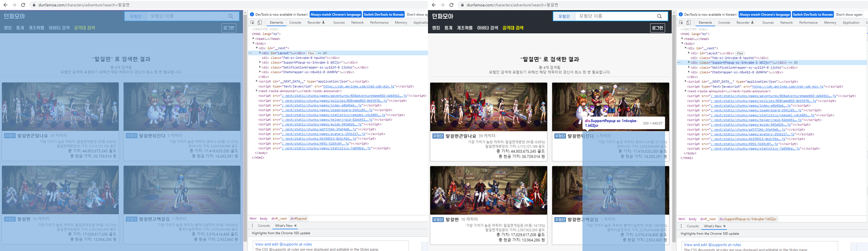Screen dimensions: 868x251
Task: Click 개조확률 in the right window nav
Action: click(465, 28)
